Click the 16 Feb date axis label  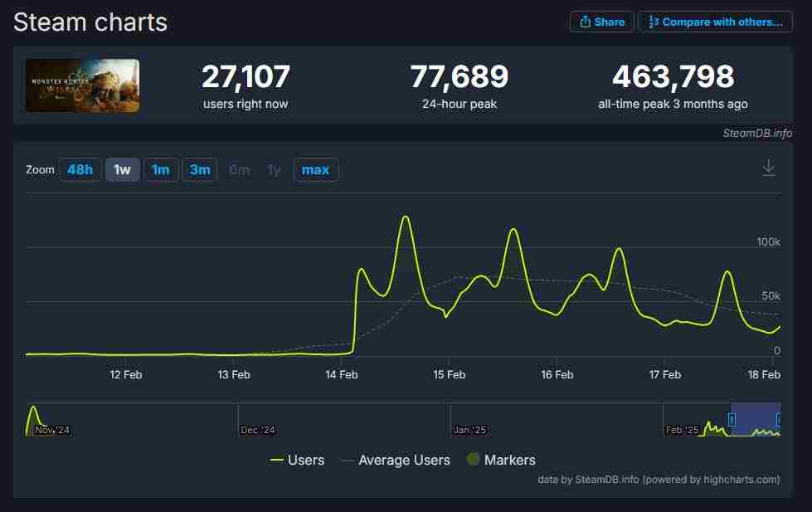point(557,374)
